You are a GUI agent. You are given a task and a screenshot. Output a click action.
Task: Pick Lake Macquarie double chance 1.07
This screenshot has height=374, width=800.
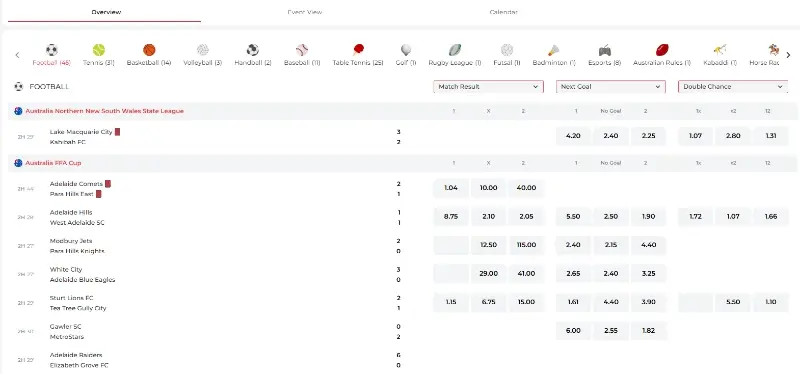tap(695, 136)
